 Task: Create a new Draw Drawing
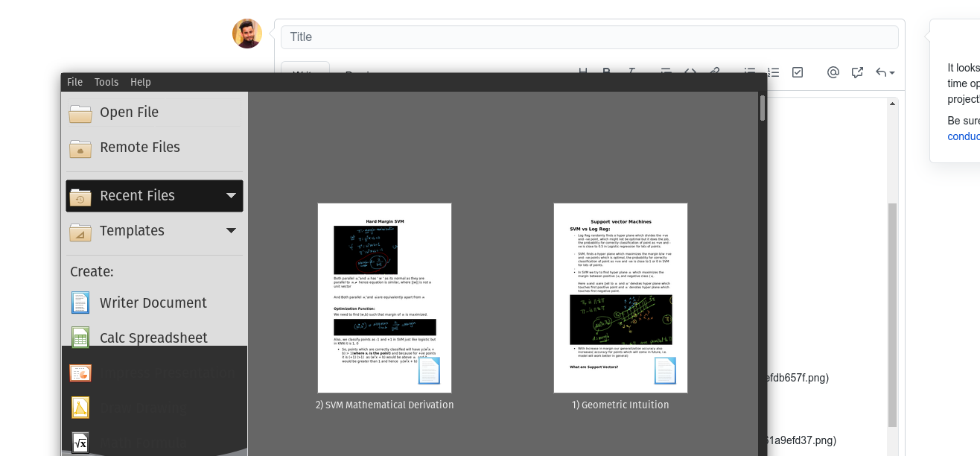154,408
